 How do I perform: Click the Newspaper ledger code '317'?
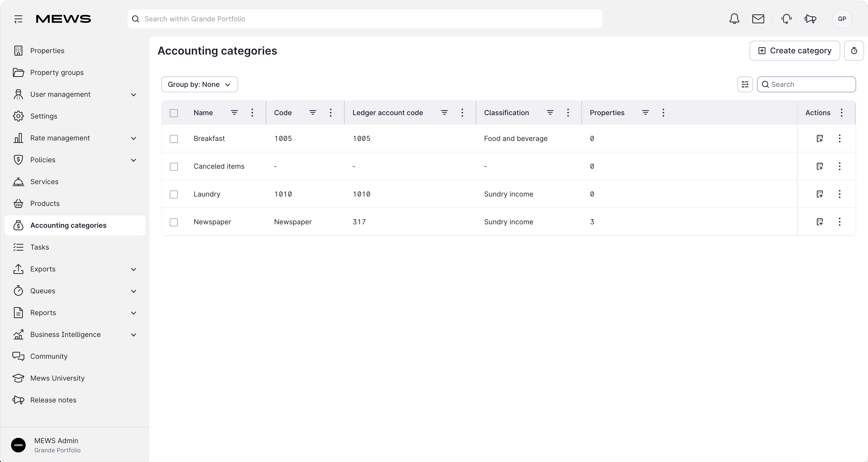tap(359, 222)
